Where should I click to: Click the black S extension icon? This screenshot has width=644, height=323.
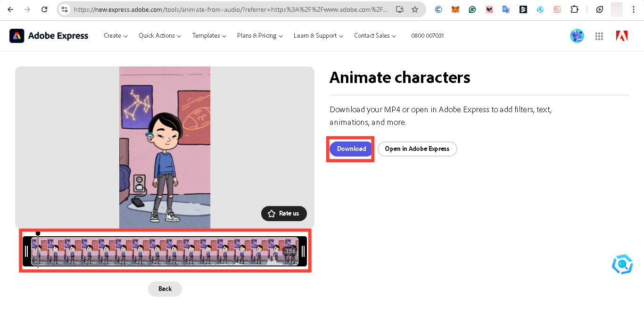(x=523, y=9)
